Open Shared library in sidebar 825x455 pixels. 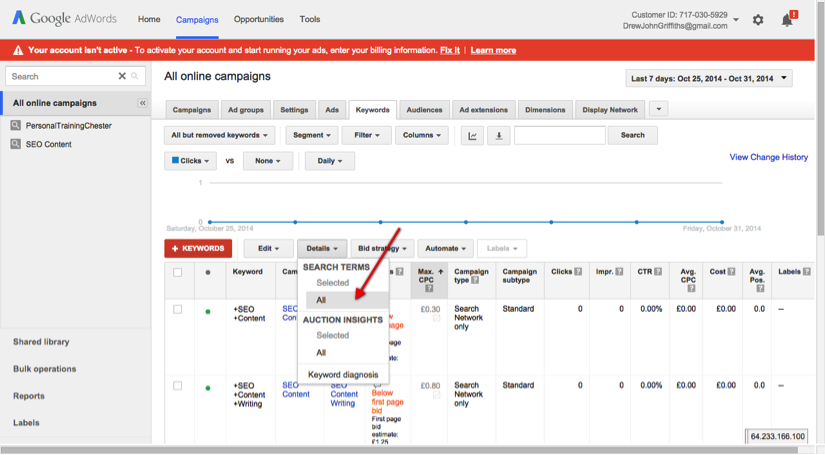tap(41, 342)
